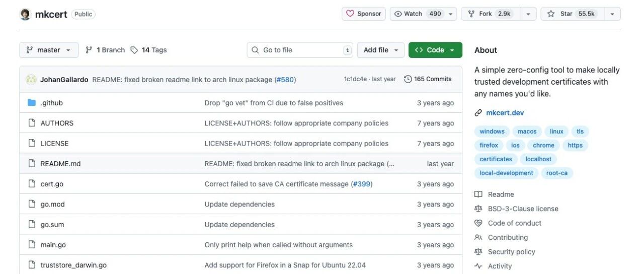Click the file icon beside LICENSE
The height and width of the screenshot is (274, 644).
click(32, 143)
